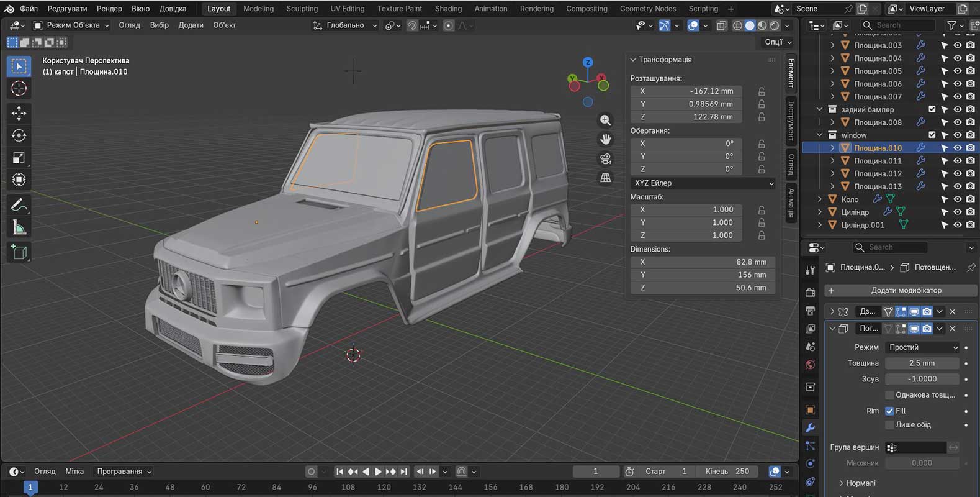The image size is (980, 497).
Task: Open the Sculpting workspace tab
Action: tap(302, 9)
